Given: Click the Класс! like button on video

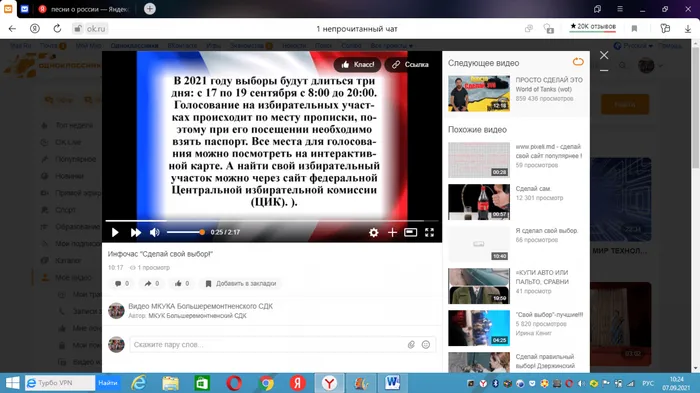Looking at the screenshot, I should pos(358,65).
